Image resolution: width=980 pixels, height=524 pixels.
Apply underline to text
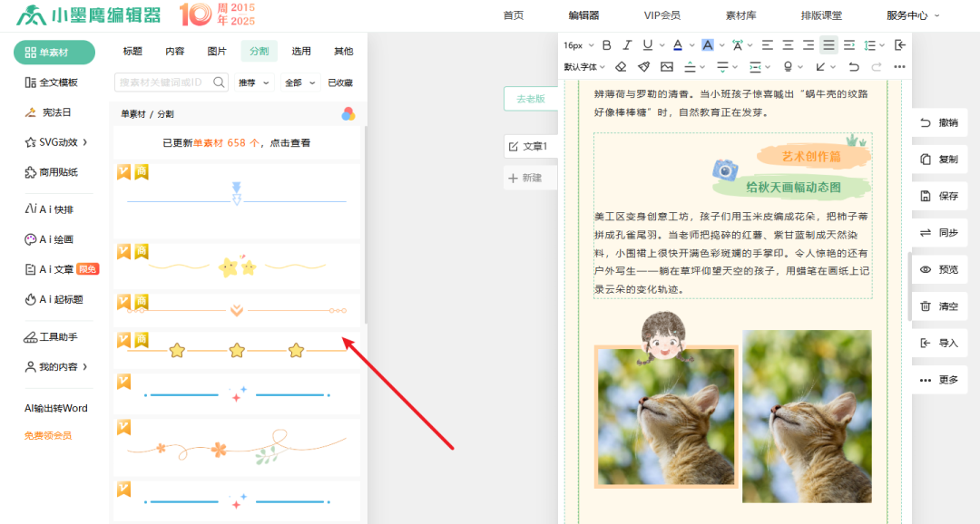pos(647,44)
